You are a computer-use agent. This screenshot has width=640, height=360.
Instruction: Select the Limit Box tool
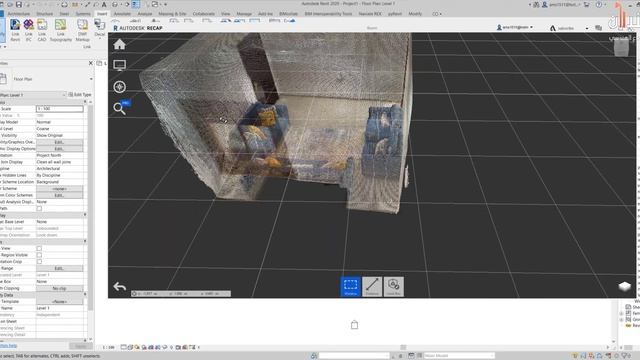tap(393, 287)
